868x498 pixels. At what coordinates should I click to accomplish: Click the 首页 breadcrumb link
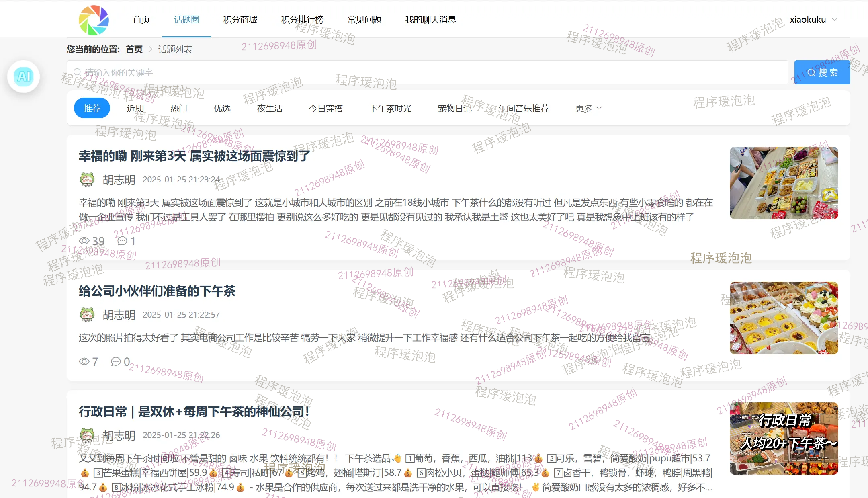click(x=134, y=49)
